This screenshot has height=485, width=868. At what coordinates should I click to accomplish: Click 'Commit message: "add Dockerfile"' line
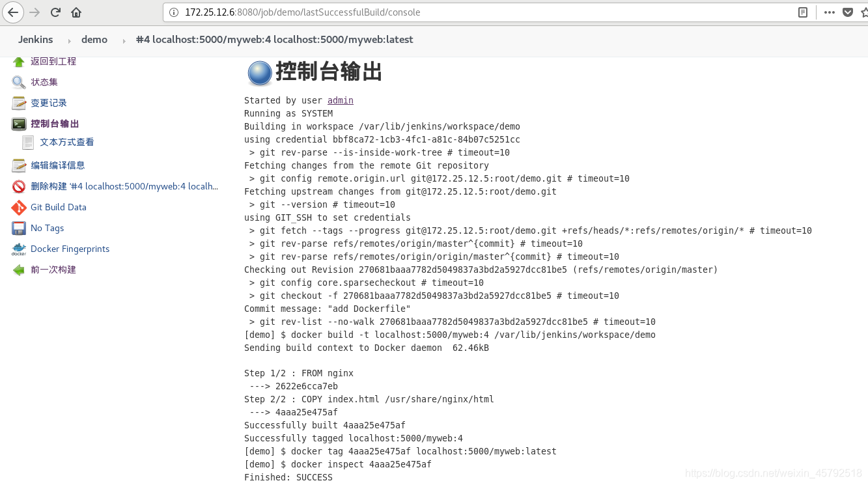(x=328, y=309)
